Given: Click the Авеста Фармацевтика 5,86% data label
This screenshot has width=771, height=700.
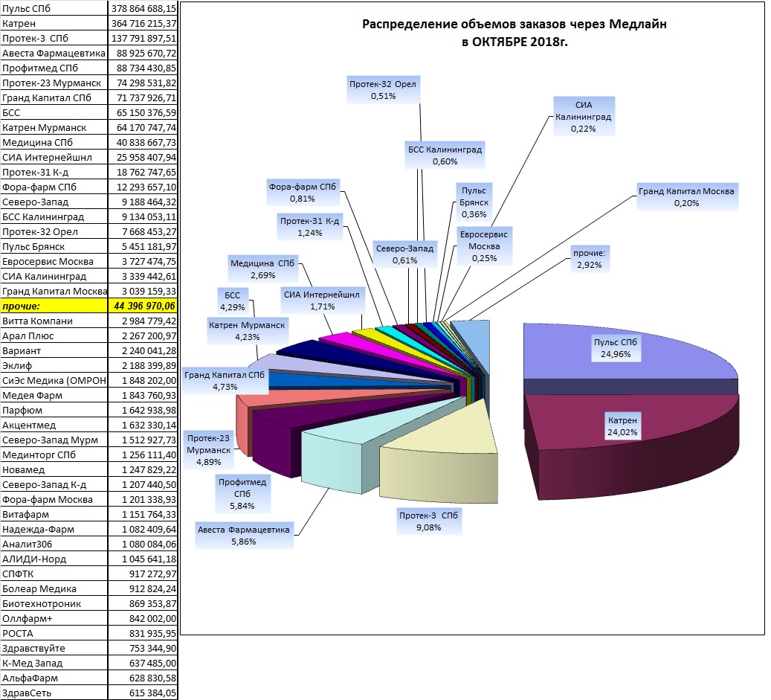Looking at the screenshot, I should point(244,536).
